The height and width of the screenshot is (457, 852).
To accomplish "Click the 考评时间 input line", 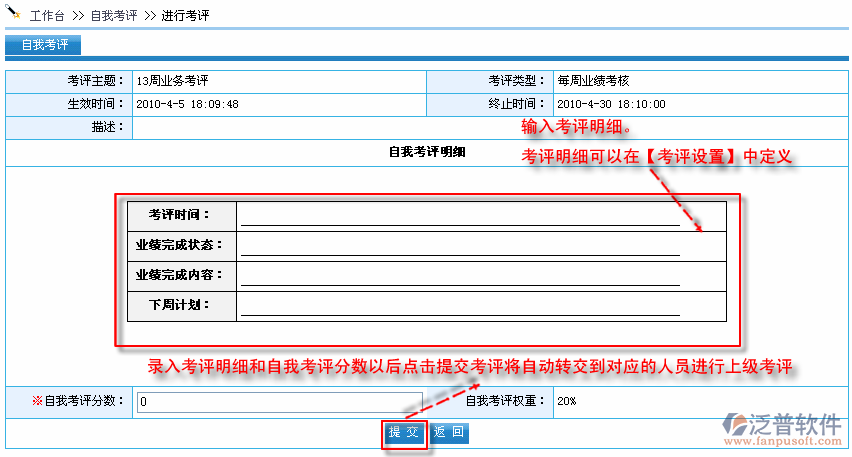I will pos(460,216).
